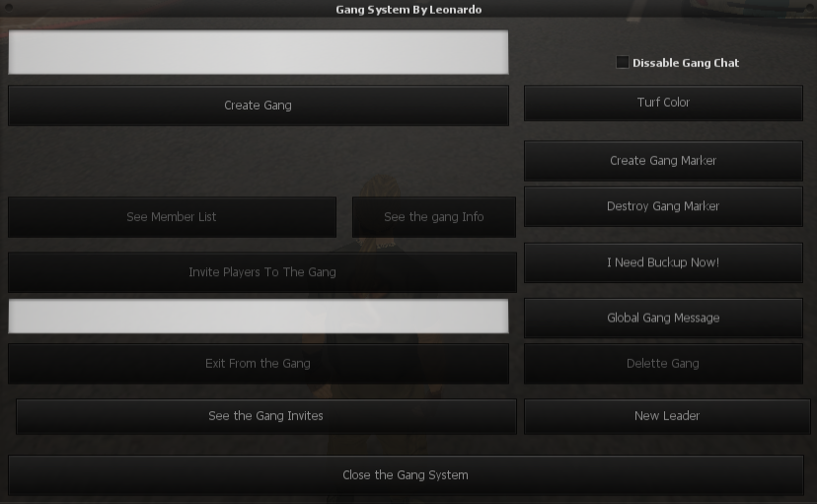Focus the gang name input field at top
The height and width of the screenshot is (504, 817).
pyautogui.click(x=258, y=52)
